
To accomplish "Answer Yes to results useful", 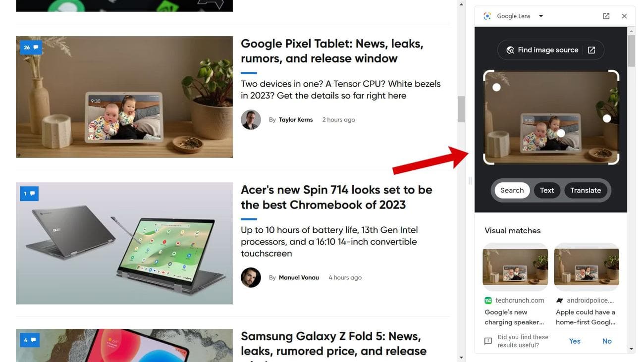I will [x=575, y=341].
